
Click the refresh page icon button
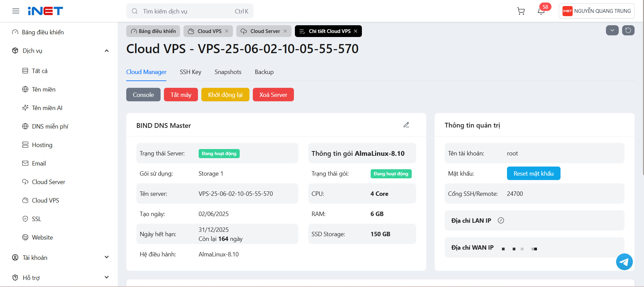pyautogui.click(x=628, y=30)
